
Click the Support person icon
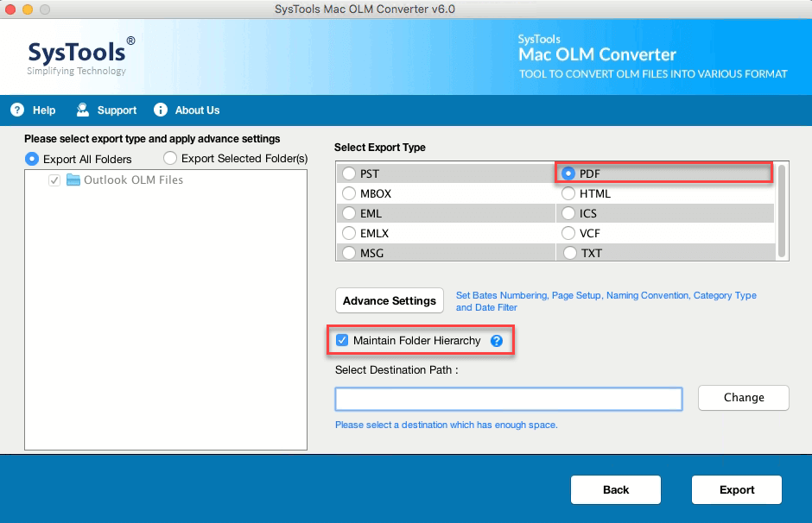pos(83,110)
